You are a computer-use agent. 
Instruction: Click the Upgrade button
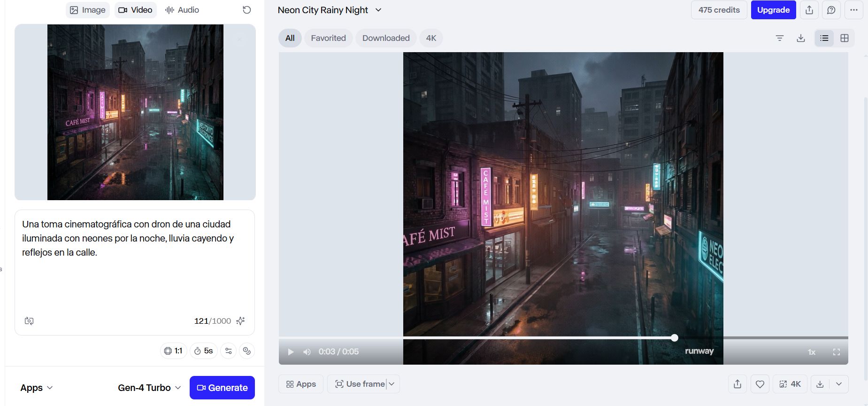[773, 10]
